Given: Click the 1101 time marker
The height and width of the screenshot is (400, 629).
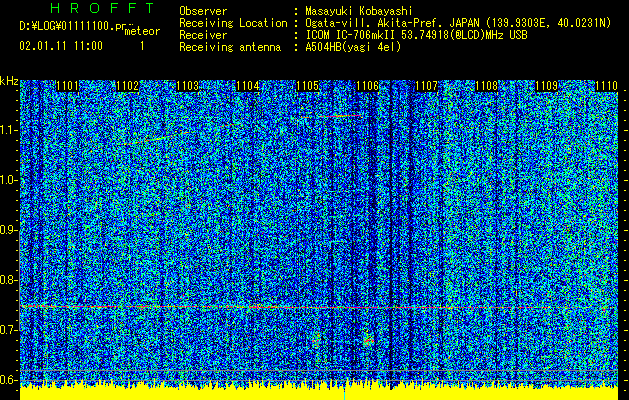Looking at the screenshot, I should [x=67, y=86].
